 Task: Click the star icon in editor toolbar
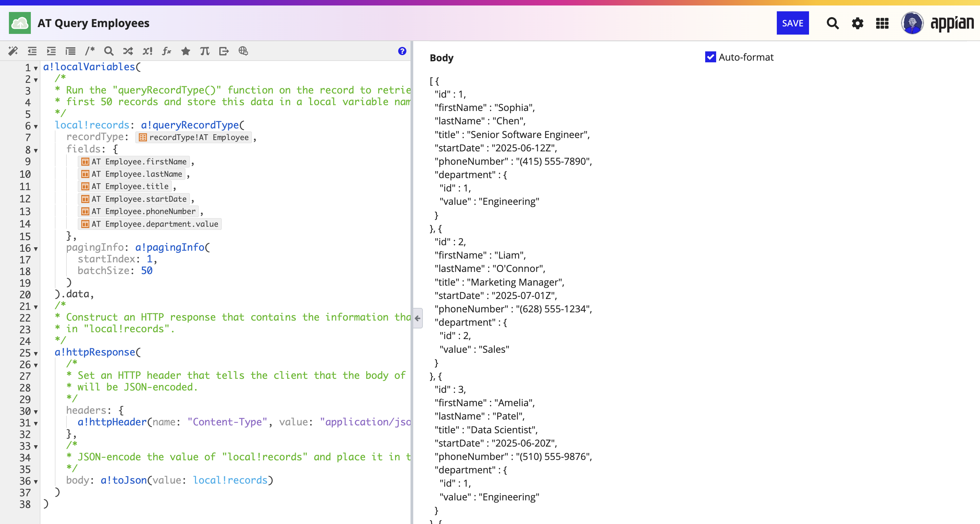[x=186, y=51]
